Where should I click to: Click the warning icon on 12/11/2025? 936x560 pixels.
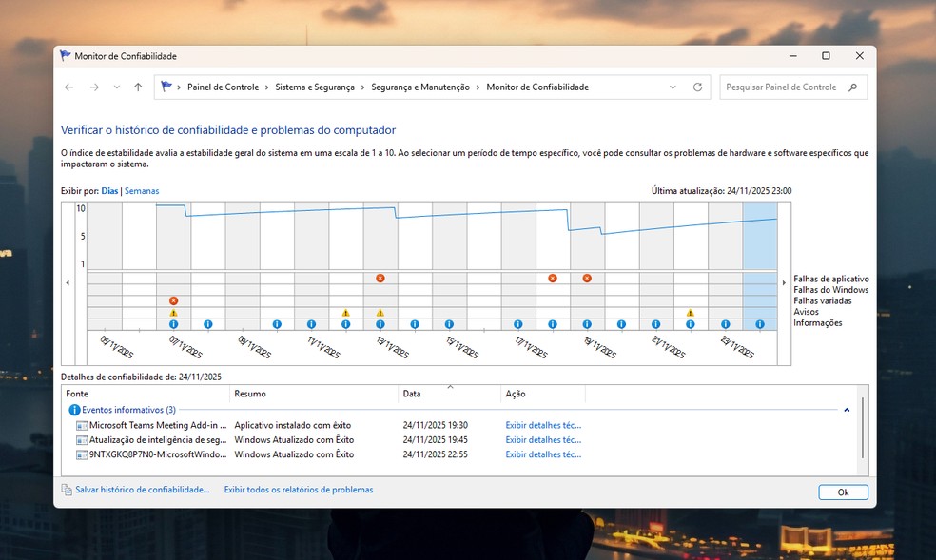coord(345,313)
